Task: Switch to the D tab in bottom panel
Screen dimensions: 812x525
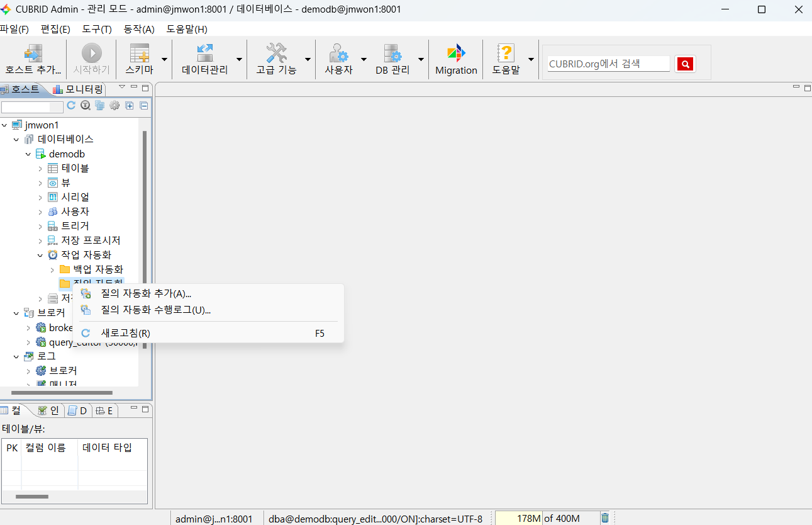Action: 78,410
